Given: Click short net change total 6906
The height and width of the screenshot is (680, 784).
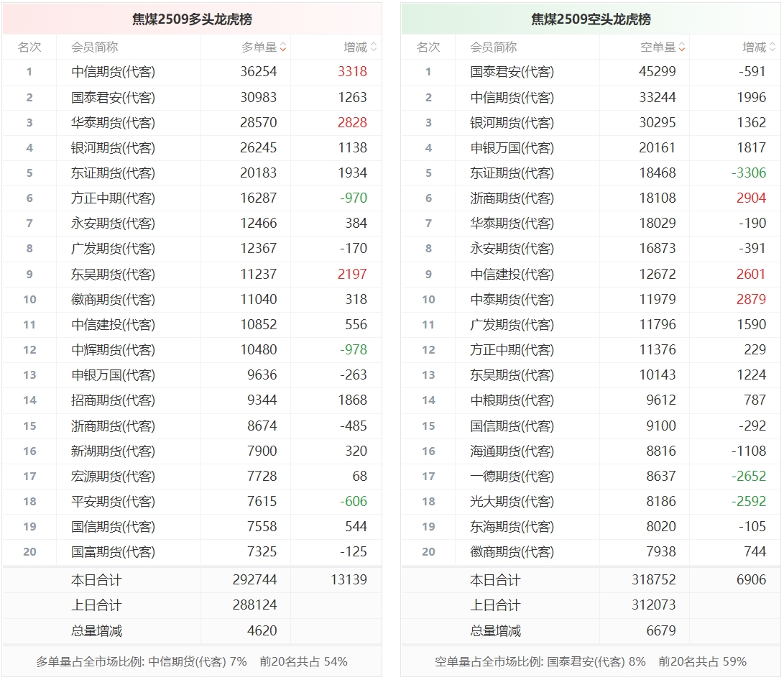Looking at the screenshot, I should (752, 580).
